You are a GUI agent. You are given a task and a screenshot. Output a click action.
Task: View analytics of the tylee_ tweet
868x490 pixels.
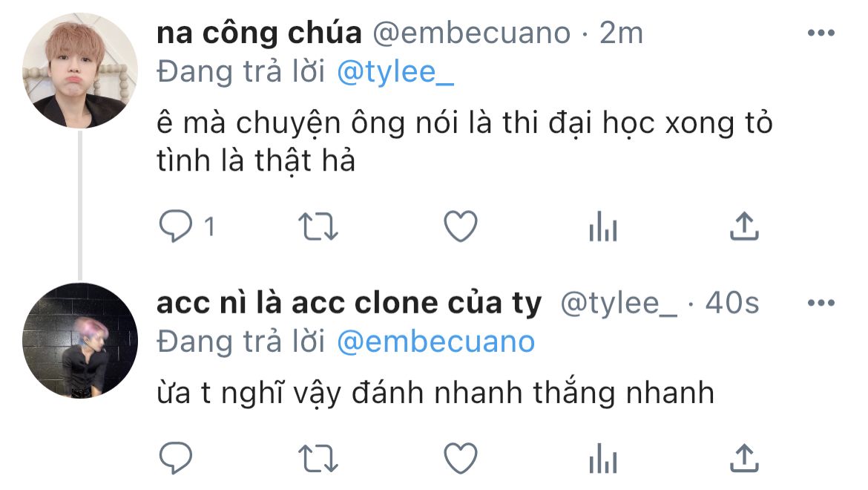coord(603,458)
